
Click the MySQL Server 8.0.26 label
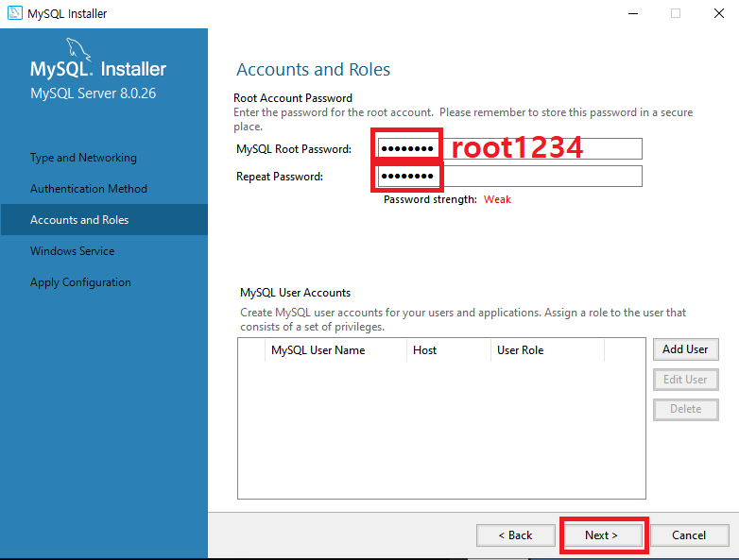(93, 93)
